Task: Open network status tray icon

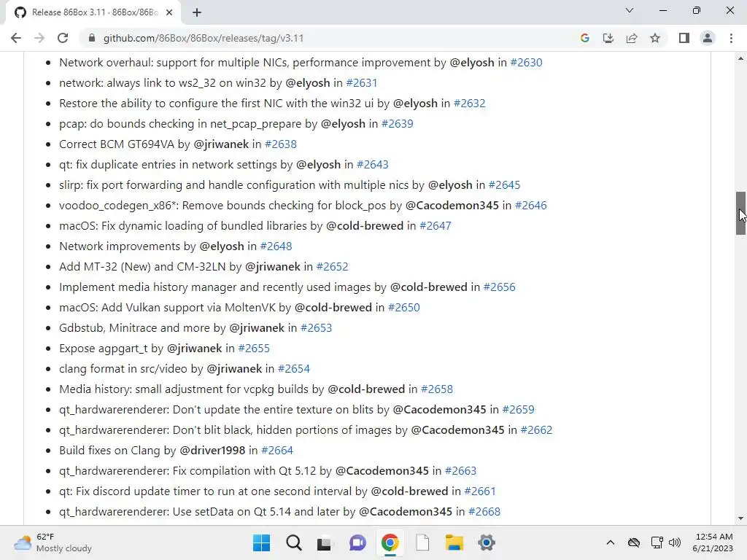Action: 657,542
